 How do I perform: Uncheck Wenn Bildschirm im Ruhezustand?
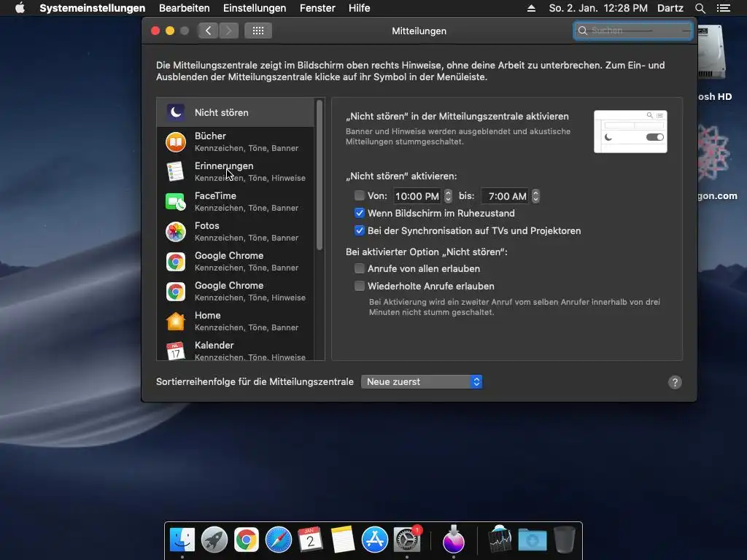coord(359,213)
